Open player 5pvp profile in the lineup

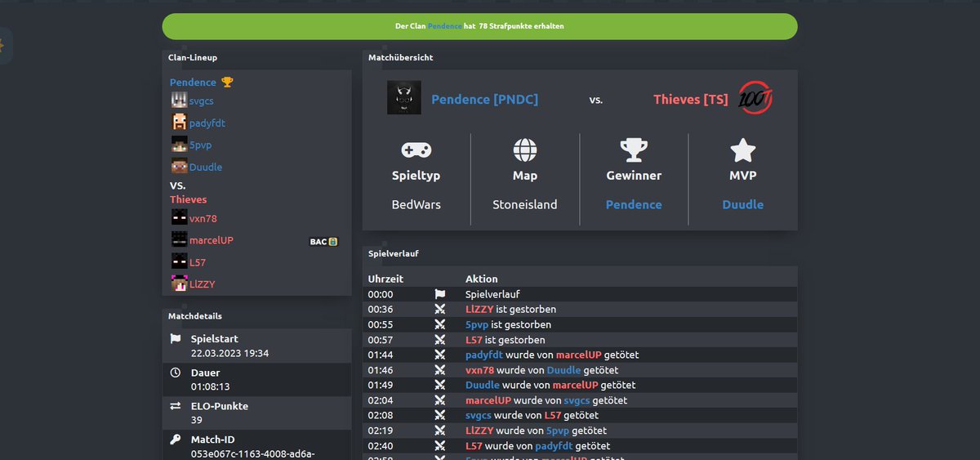(201, 145)
